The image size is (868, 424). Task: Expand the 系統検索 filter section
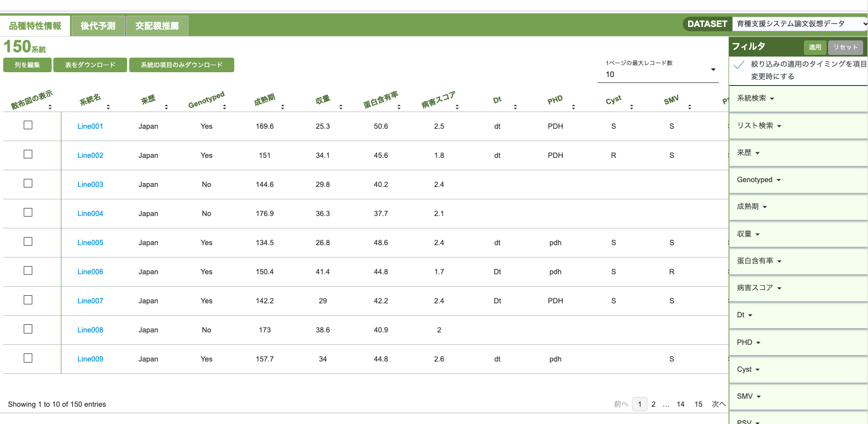point(755,99)
